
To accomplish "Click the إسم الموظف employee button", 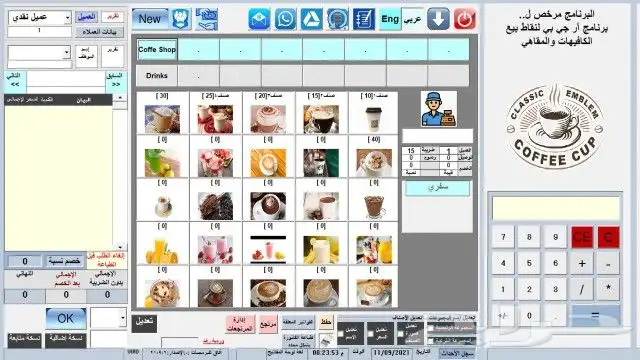I will point(86,56).
